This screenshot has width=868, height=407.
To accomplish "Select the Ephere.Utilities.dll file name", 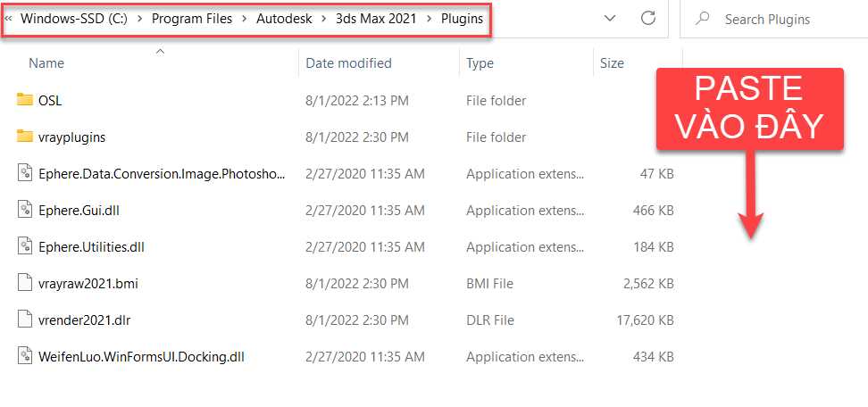I will [91, 246].
